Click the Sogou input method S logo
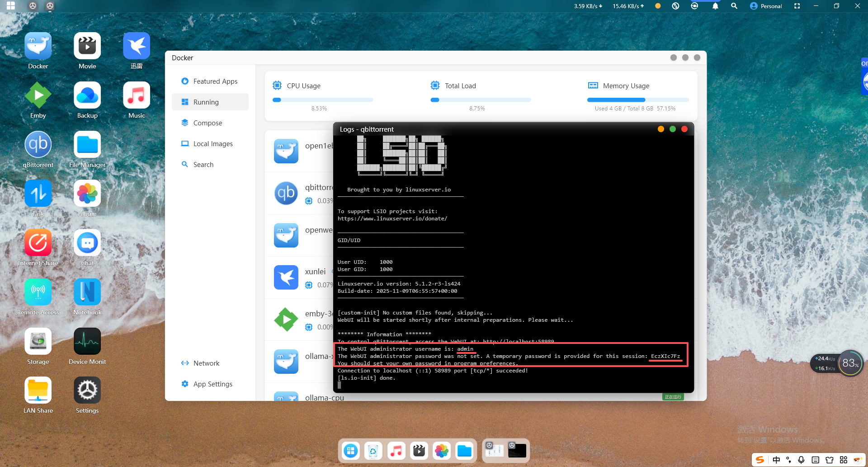This screenshot has height=467, width=868. pyautogui.click(x=760, y=460)
